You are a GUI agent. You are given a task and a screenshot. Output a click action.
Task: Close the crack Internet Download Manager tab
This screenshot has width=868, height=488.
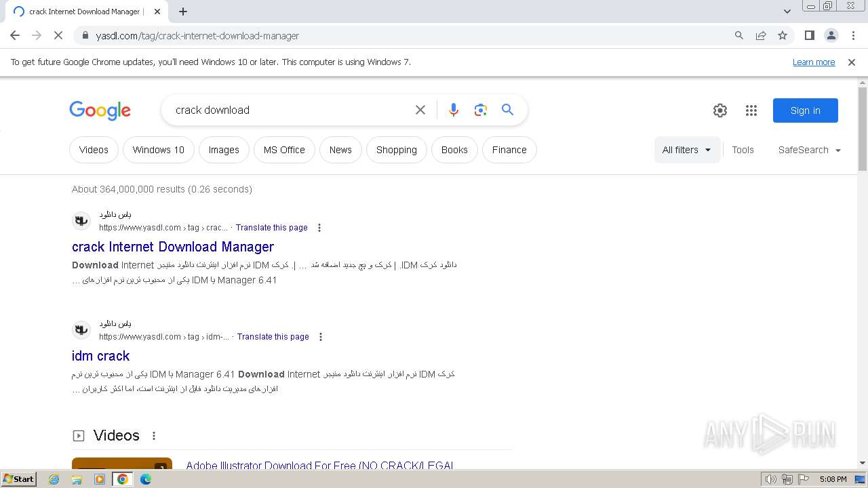point(157,12)
